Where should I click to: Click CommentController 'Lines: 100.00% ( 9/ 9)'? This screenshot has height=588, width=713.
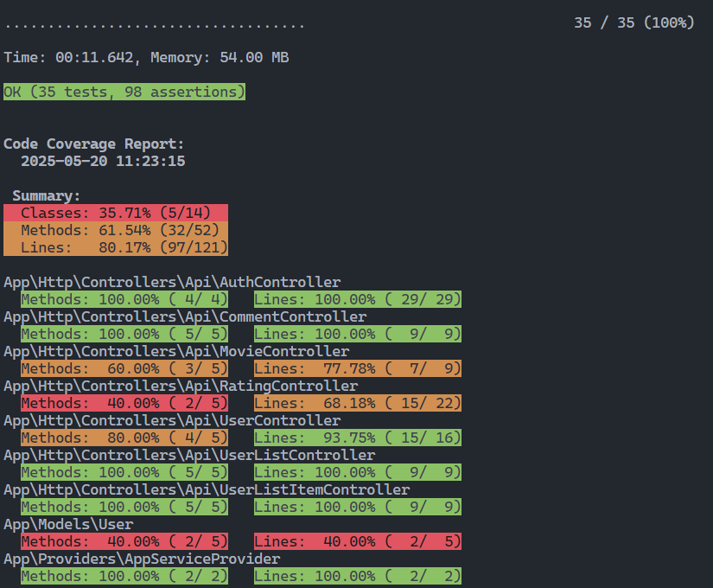point(358,334)
